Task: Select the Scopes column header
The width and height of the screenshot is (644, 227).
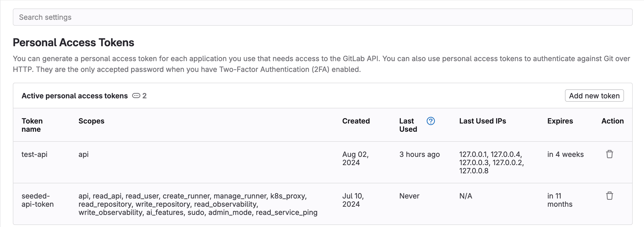Action: pos(91,121)
